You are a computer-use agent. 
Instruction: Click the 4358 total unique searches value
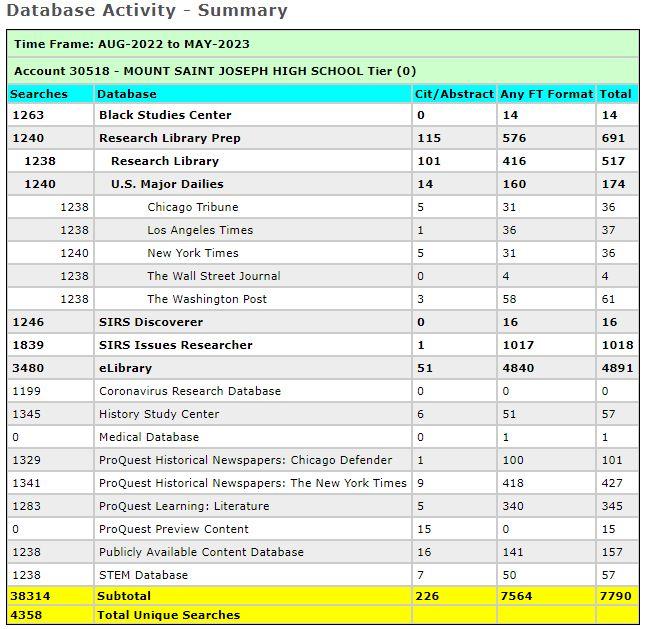tap(26, 616)
